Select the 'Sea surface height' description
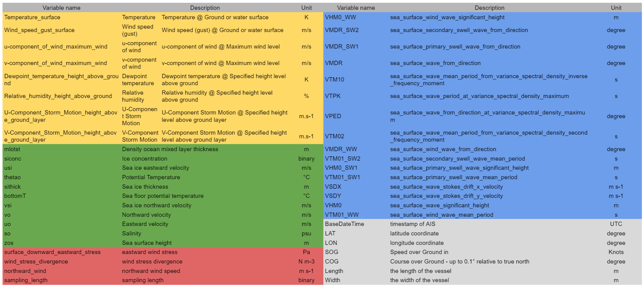Viewport: 644px width, 287px height. point(147,243)
